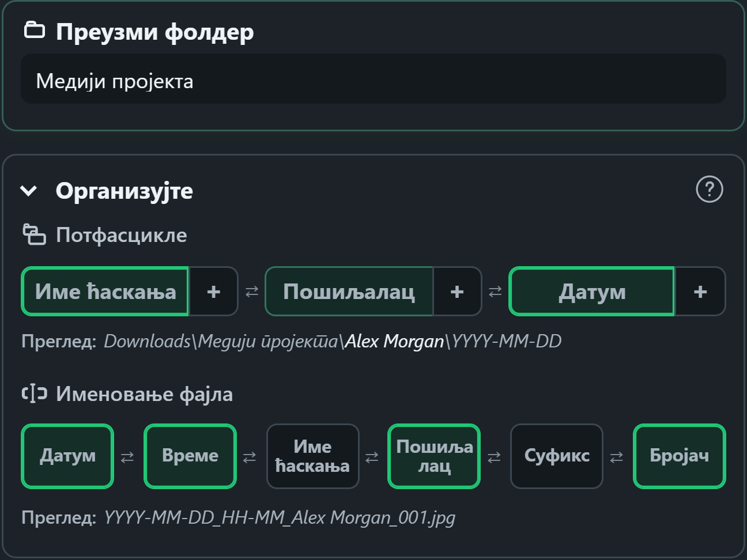The height and width of the screenshot is (560, 747).
Task: Toggle the Датум subfolder chip
Action: point(592,292)
